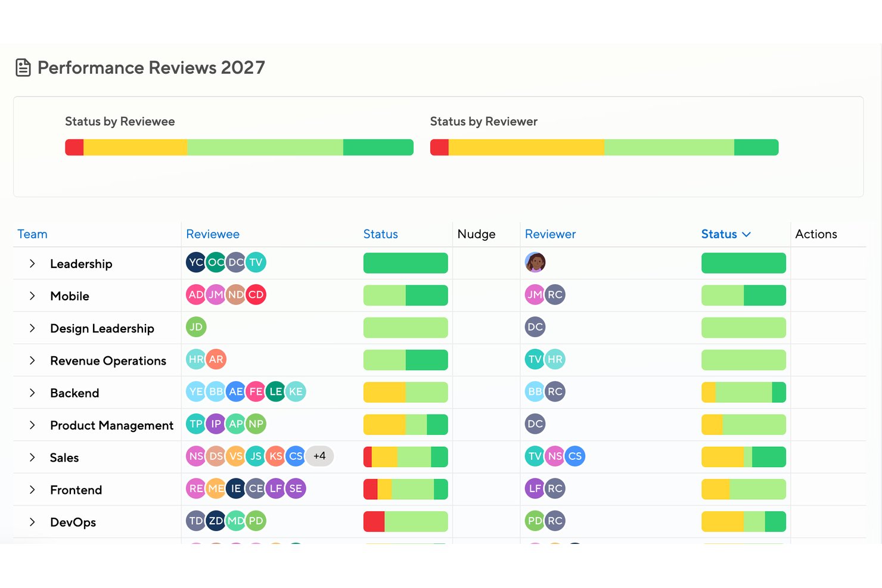Screen dimensions: 882x588
Task: Open TP avatar in Product Management row
Action: coord(196,424)
